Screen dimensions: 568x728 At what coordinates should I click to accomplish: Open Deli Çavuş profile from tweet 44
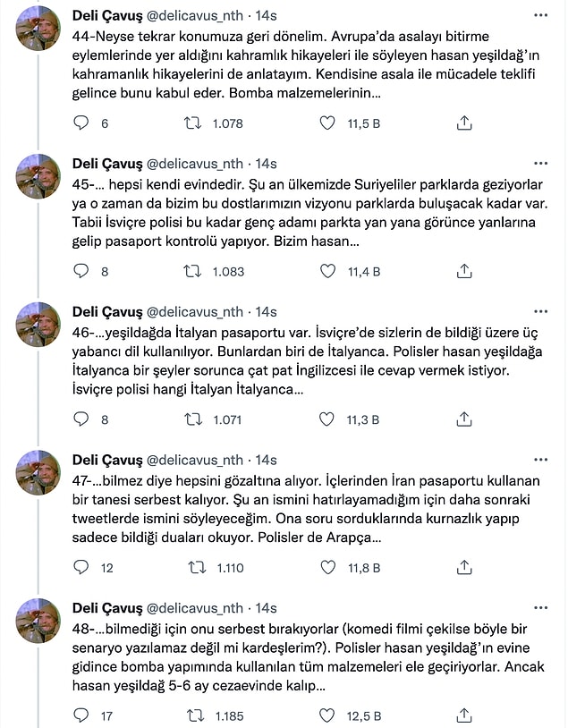[x=105, y=15]
